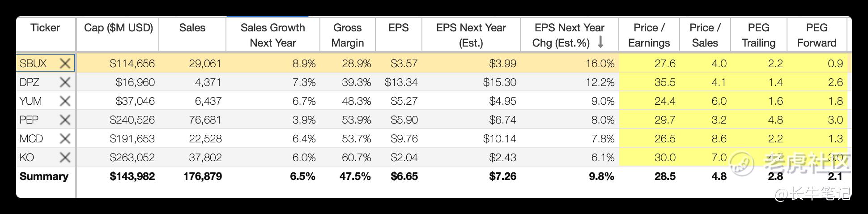Click the sort arrow in EPS Next Year Chg header

(600, 42)
